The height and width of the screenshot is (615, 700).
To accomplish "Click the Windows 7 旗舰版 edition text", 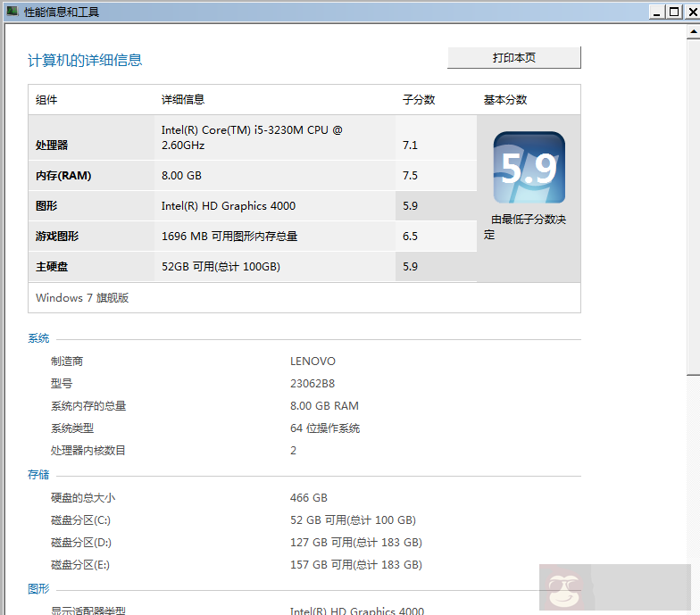I will coord(82,298).
